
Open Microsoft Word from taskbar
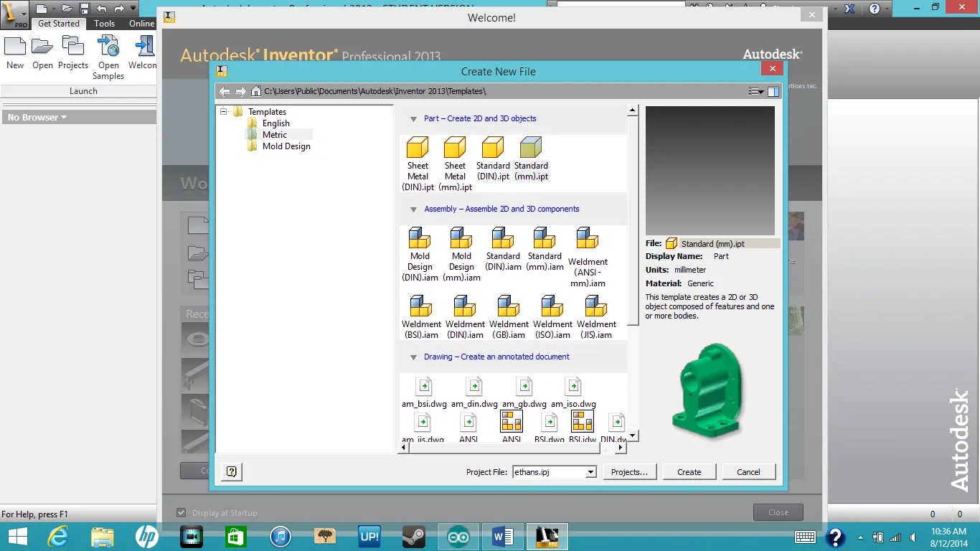click(x=502, y=536)
